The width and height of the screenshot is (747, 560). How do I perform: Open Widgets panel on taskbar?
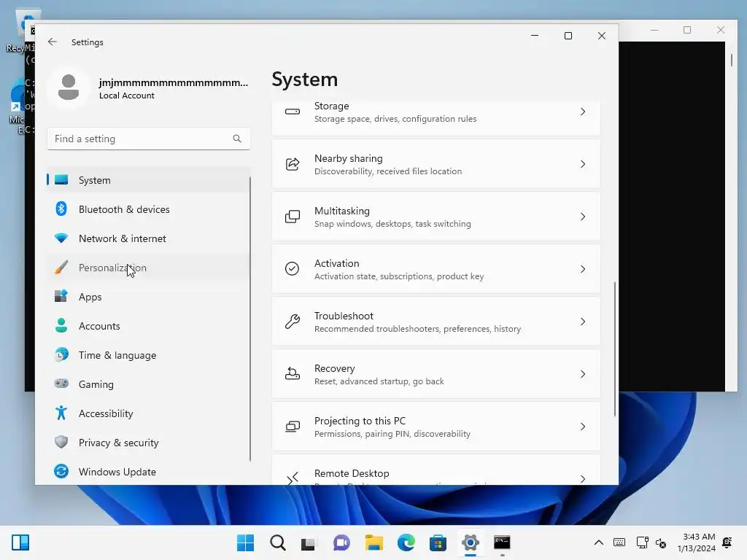click(x=20, y=542)
